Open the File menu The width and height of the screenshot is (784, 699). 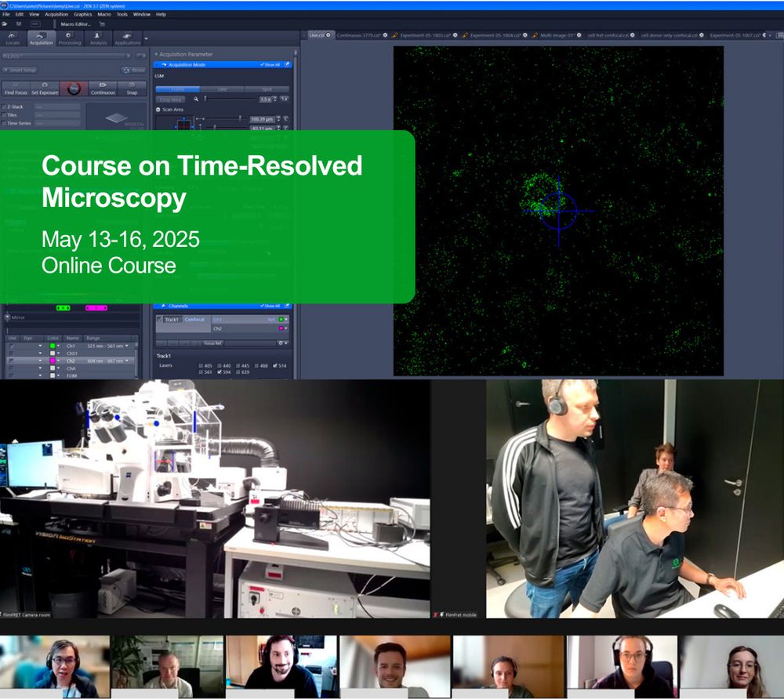(x=6, y=14)
